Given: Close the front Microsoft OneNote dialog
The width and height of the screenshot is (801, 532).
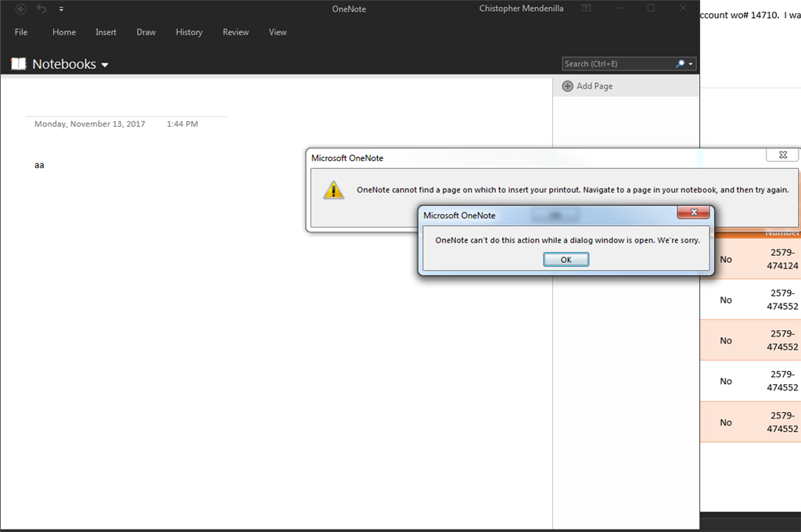Looking at the screenshot, I should pos(693,212).
